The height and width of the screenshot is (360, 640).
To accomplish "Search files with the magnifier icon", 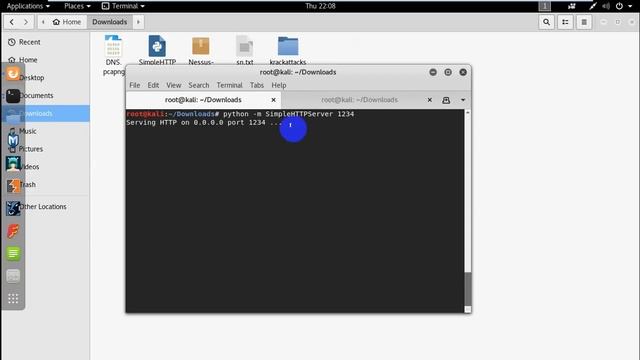I will [546, 22].
